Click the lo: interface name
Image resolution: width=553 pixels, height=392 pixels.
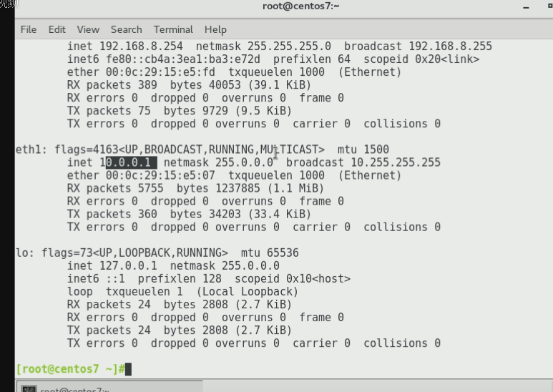click(25, 253)
